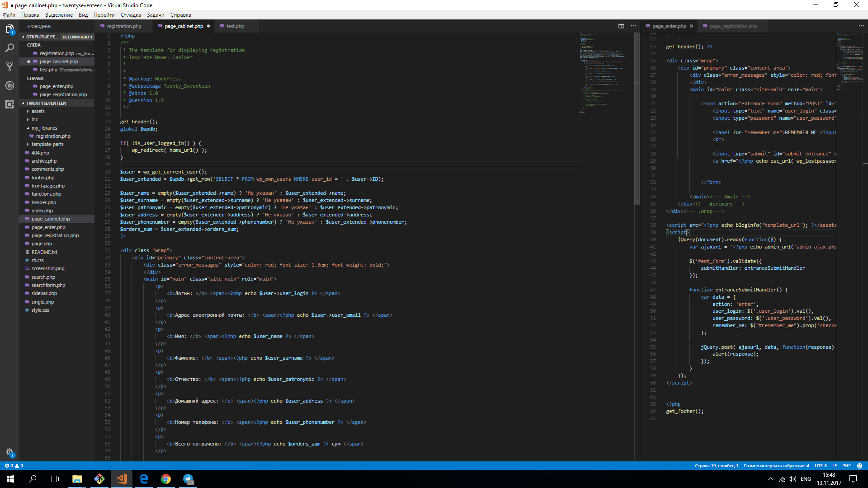Change language mode via PHP status item

(x=846, y=466)
